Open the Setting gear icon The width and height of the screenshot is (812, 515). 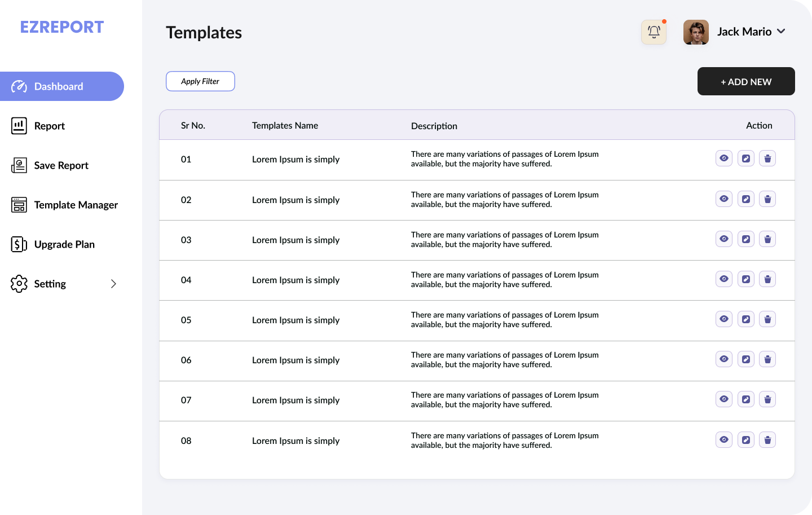point(19,284)
